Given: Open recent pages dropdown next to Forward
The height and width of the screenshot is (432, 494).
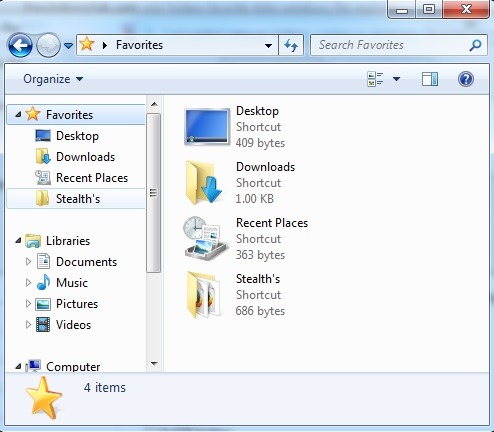Looking at the screenshot, I should point(68,46).
